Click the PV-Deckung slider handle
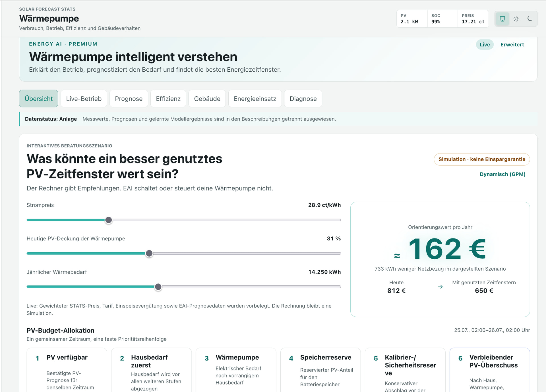Image resolution: width=546 pixels, height=392 pixels. coord(149,253)
